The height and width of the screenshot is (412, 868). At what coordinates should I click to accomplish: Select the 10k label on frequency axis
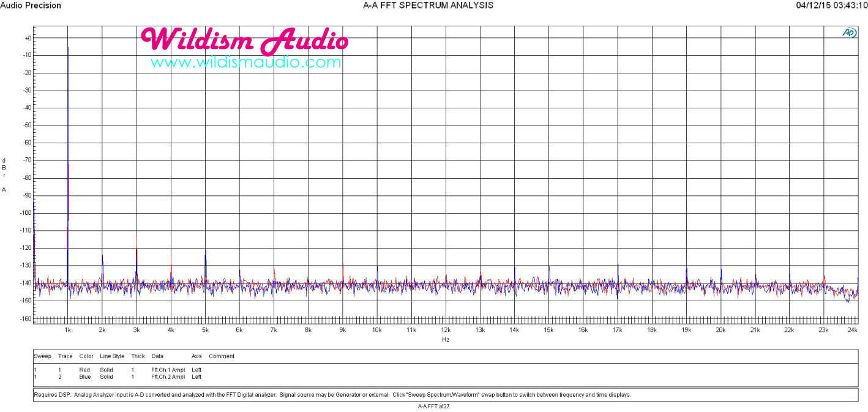pos(377,330)
